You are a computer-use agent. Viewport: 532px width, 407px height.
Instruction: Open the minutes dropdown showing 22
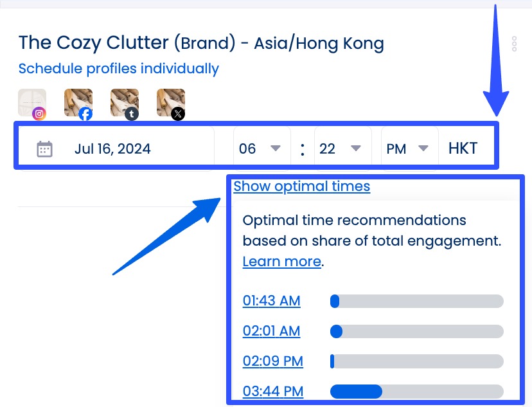coord(340,149)
